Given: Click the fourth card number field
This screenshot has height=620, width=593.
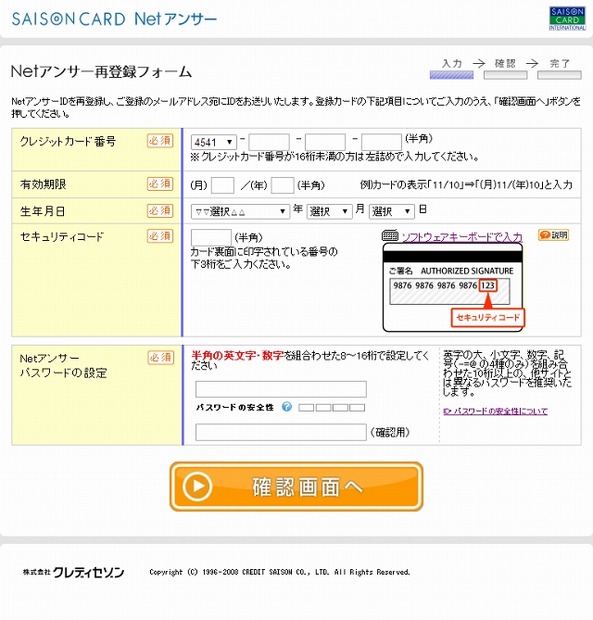Looking at the screenshot, I should [x=381, y=142].
